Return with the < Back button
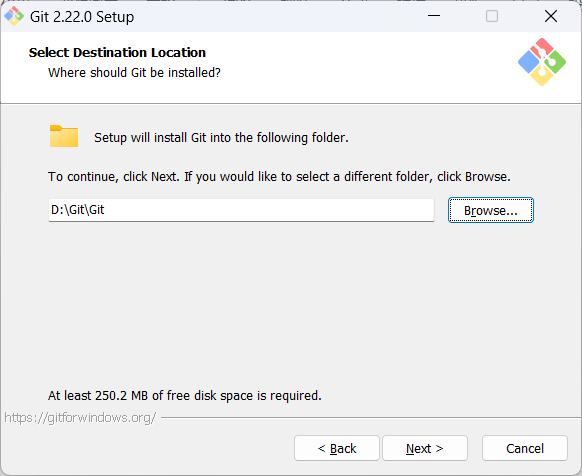 click(x=337, y=448)
